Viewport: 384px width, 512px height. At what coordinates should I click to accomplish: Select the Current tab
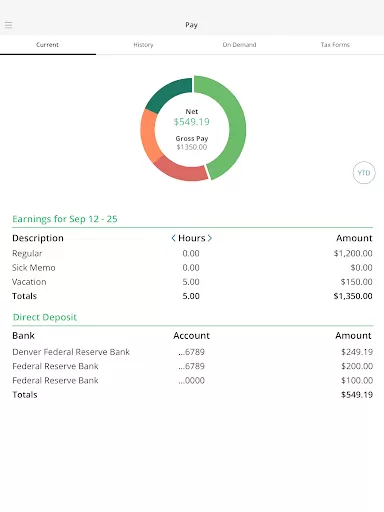pyautogui.click(x=47, y=45)
